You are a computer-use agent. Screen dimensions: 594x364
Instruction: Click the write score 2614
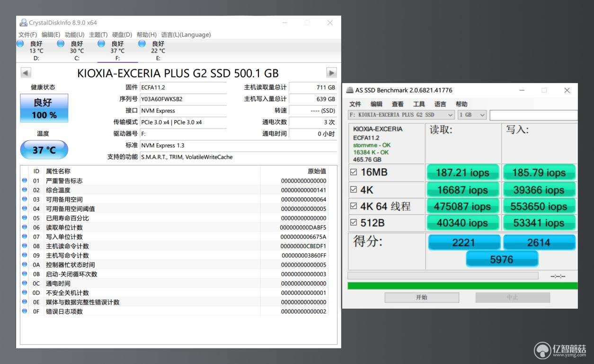point(539,243)
